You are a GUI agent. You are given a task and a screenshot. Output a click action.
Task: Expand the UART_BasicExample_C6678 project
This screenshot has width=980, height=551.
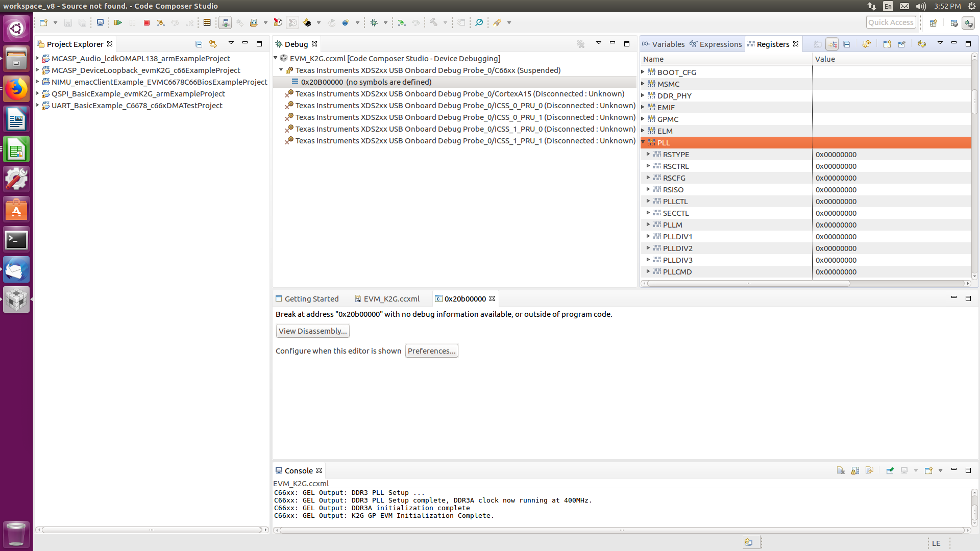click(x=37, y=106)
